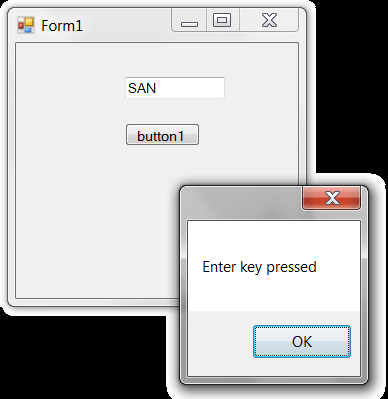Close Form1 with its X button

[269, 20]
